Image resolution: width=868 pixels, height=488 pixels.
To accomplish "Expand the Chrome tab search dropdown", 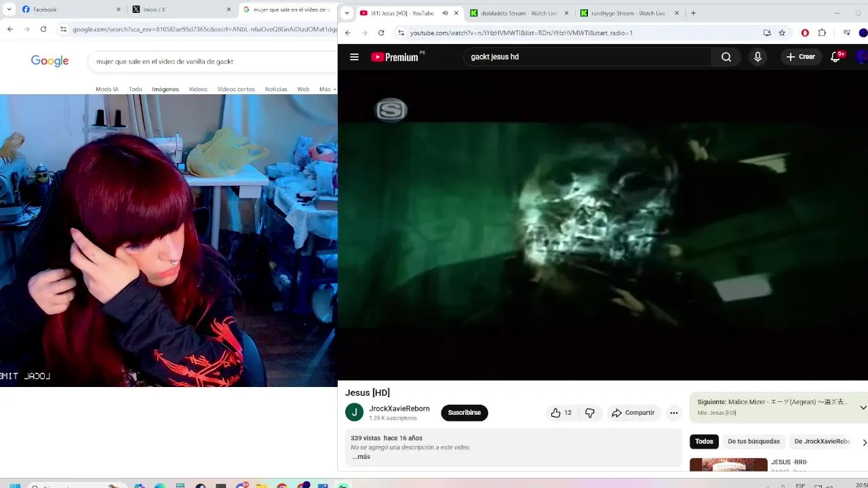I will [x=347, y=13].
